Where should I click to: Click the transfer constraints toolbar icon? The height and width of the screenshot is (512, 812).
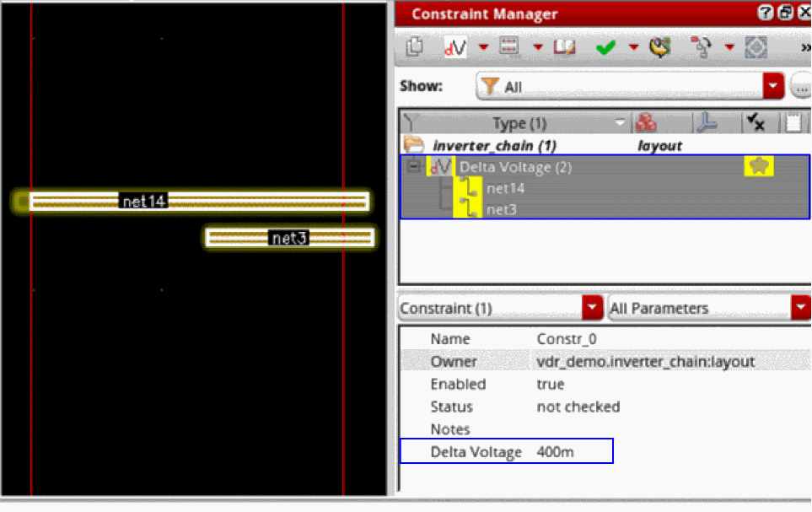(702, 47)
